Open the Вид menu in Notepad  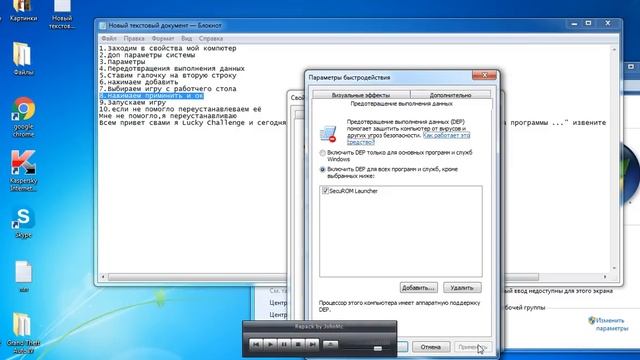coord(187,38)
